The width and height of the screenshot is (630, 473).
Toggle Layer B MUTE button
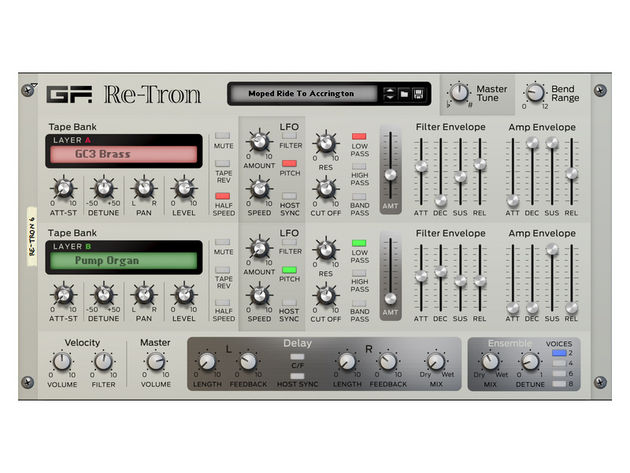[x=223, y=242]
